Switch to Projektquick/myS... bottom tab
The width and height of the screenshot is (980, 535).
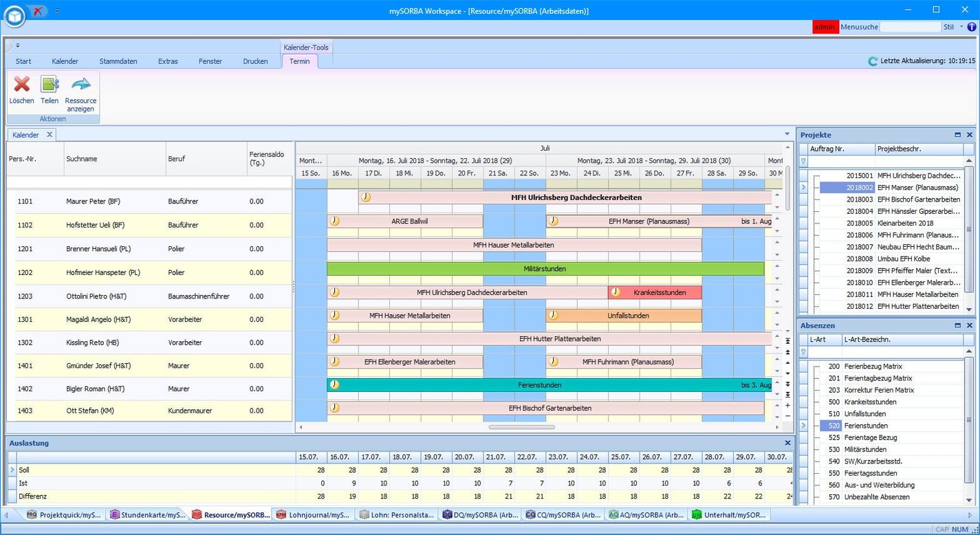63,514
